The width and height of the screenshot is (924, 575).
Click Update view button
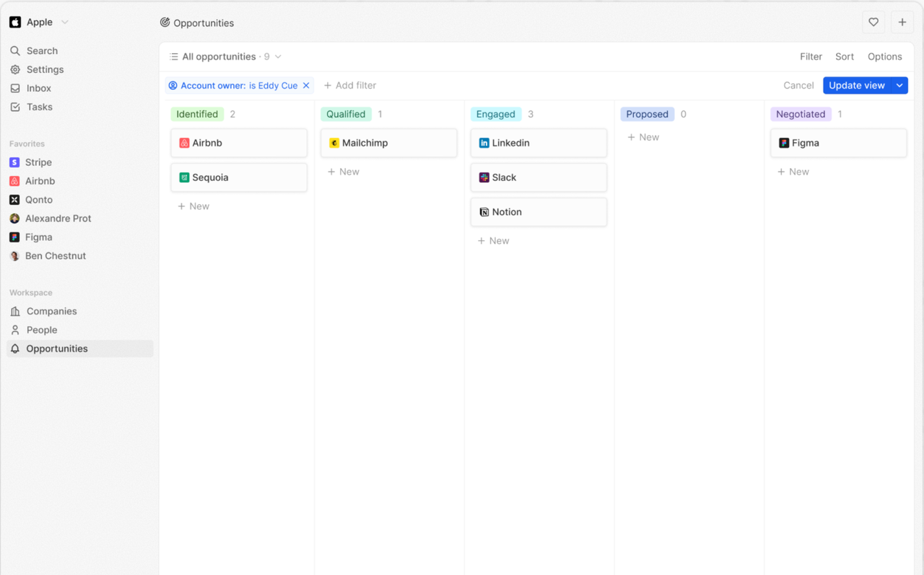tap(857, 86)
